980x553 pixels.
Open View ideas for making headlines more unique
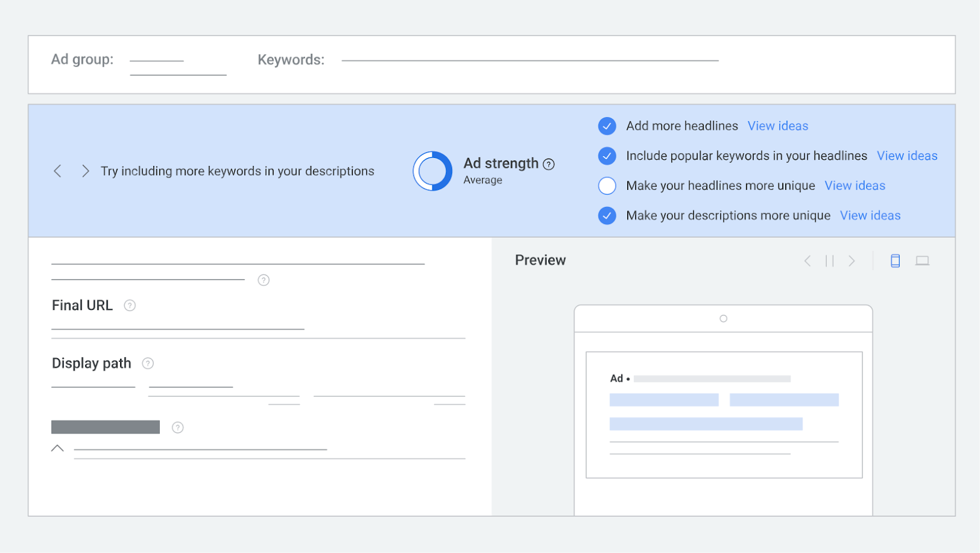click(x=855, y=186)
